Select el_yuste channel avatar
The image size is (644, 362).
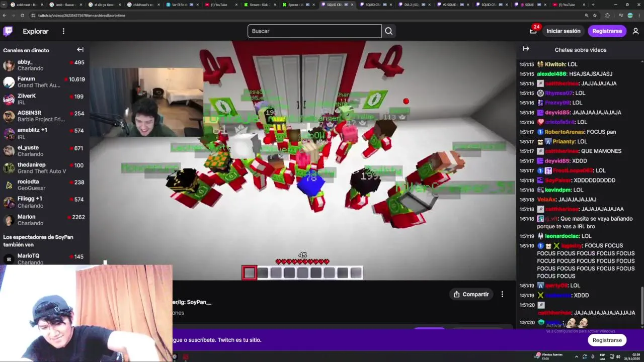tap(9, 151)
